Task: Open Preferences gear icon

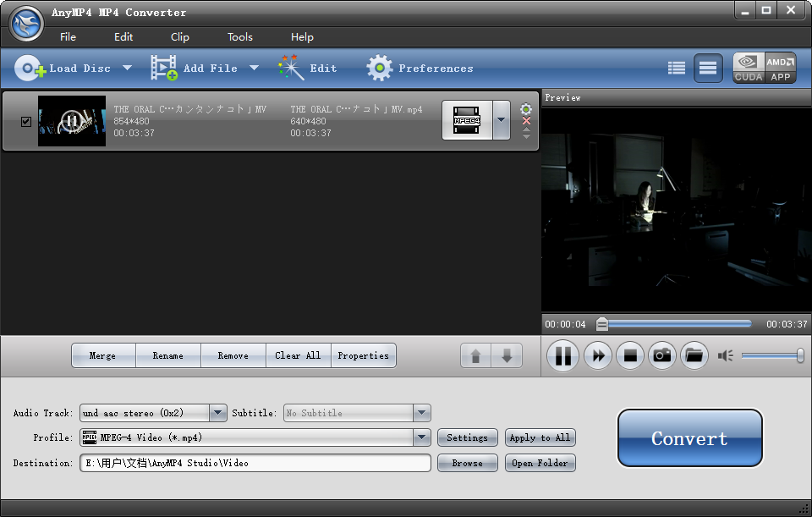Action: (380, 68)
